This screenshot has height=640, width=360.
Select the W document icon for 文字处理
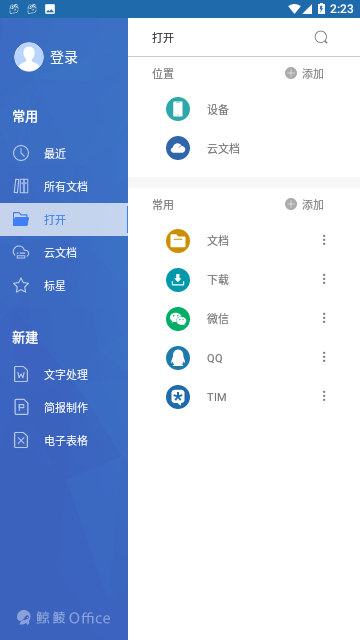21,374
